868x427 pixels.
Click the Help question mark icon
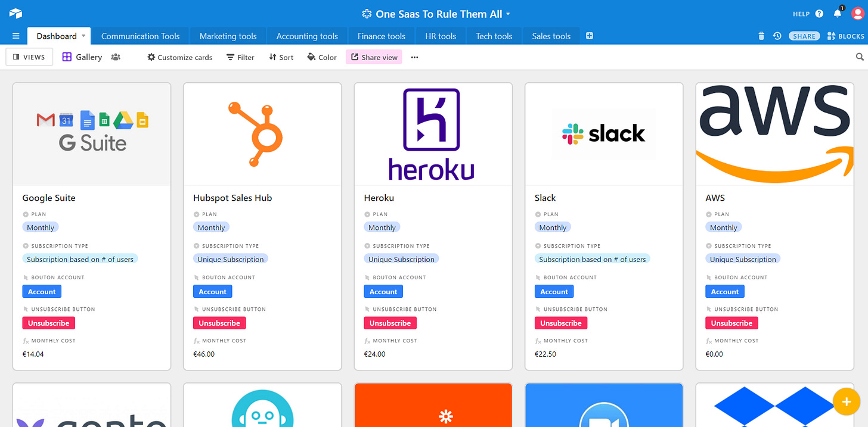pos(819,14)
